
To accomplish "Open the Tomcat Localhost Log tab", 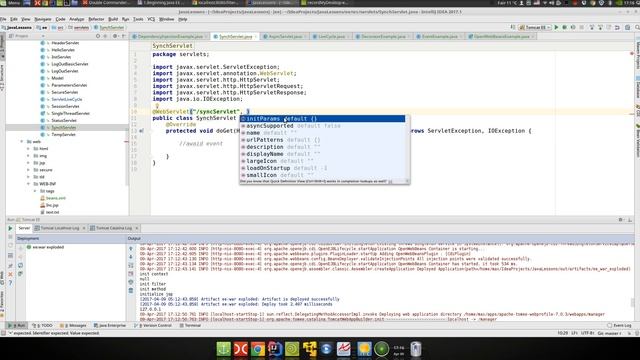I will (x=60, y=228).
